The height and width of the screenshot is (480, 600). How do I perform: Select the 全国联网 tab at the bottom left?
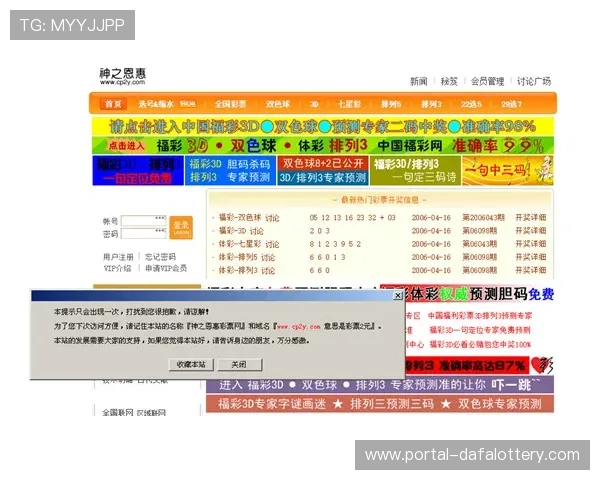(x=118, y=413)
